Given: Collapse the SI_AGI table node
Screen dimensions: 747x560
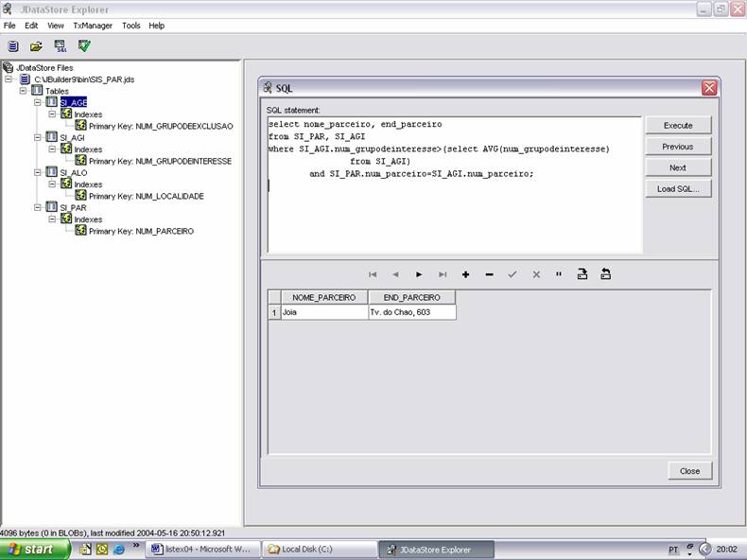Looking at the screenshot, I should click(37, 137).
